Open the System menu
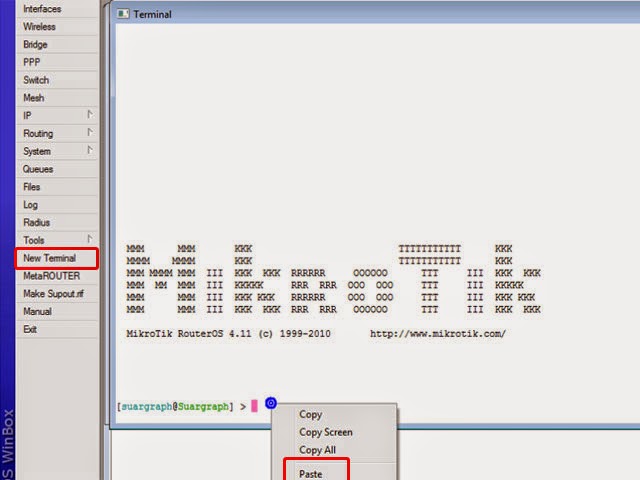The image size is (640, 480). click(x=57, y=151)
